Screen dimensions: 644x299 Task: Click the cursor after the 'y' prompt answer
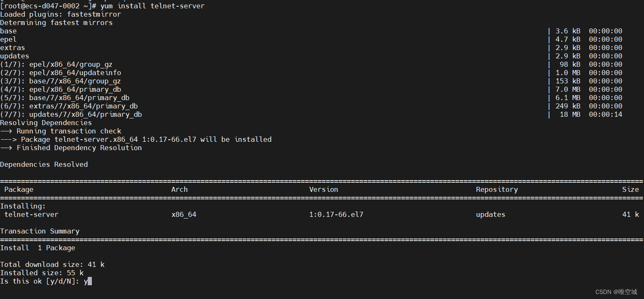[90, 281]
